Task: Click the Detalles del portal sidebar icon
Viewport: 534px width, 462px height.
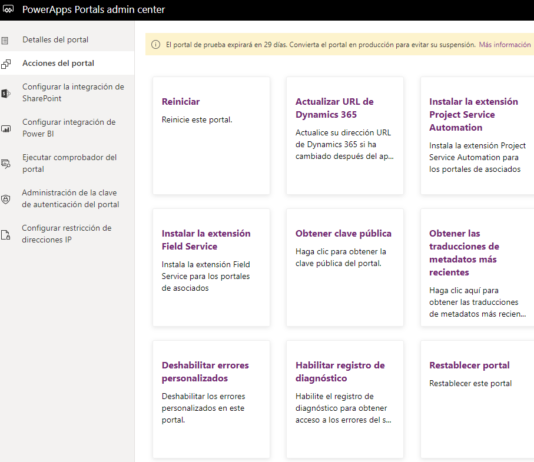Action: click(x=5, y=41)
